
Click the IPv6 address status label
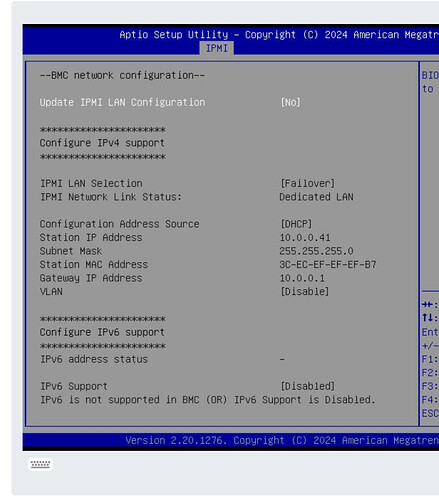94,359
